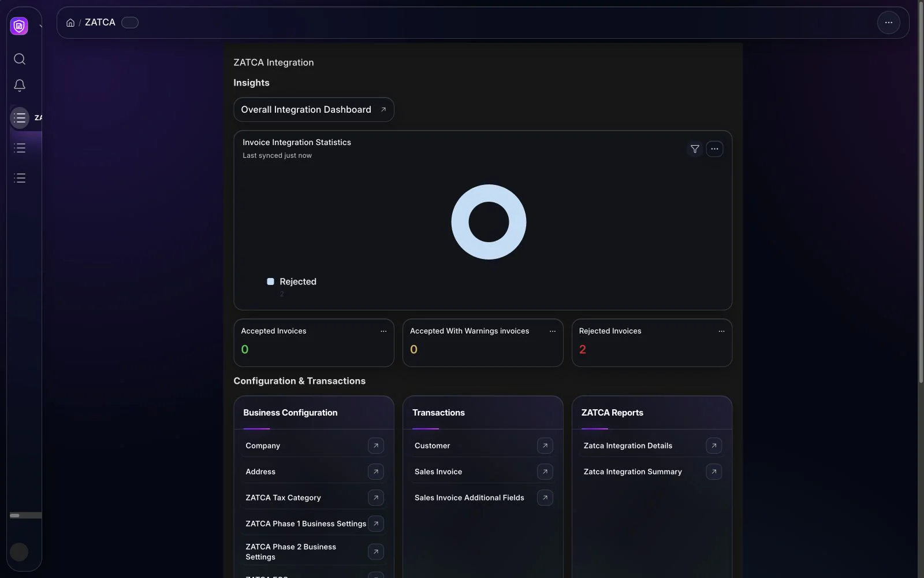This screenshot has width=924, height=578.
Task: Click the arrow icon for ZATCA Tax Category
Action: click(376, 498)
